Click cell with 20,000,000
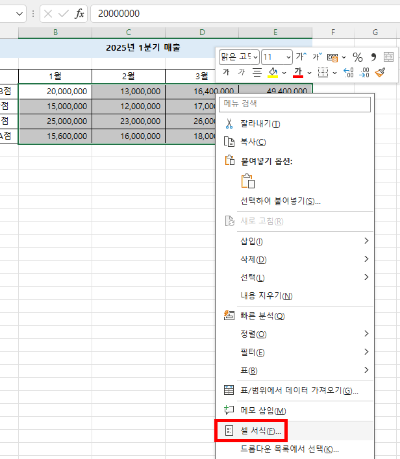Viewport: 400px width, 459px height. click(55, 91)
